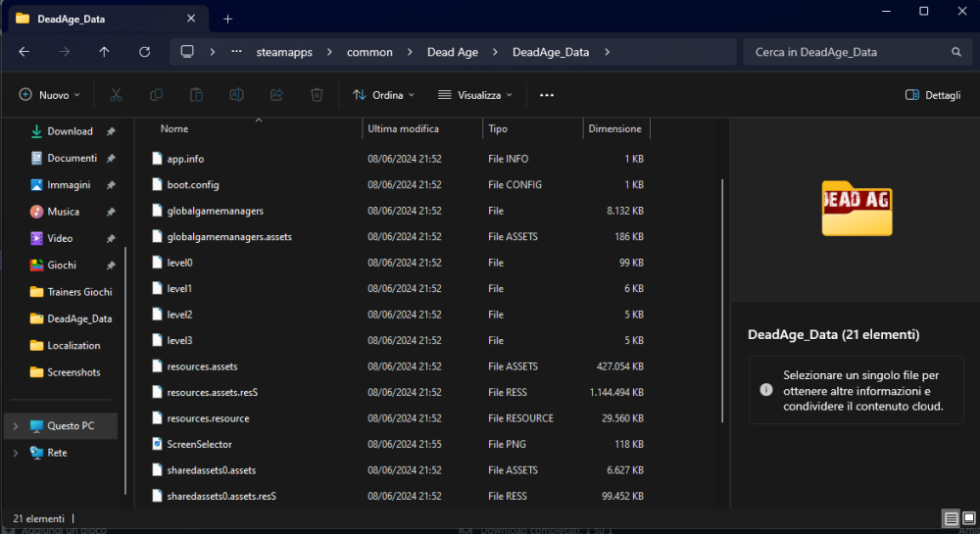The width and height of the screenshot is (980, 534).
Task: Click the PC monitor icon in address bar
Action: [x=187, y=52]
